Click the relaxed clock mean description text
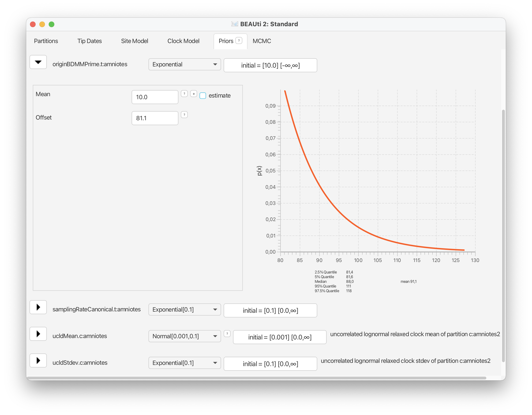Viewport: 532px width, 415px height. coord(415,334)
